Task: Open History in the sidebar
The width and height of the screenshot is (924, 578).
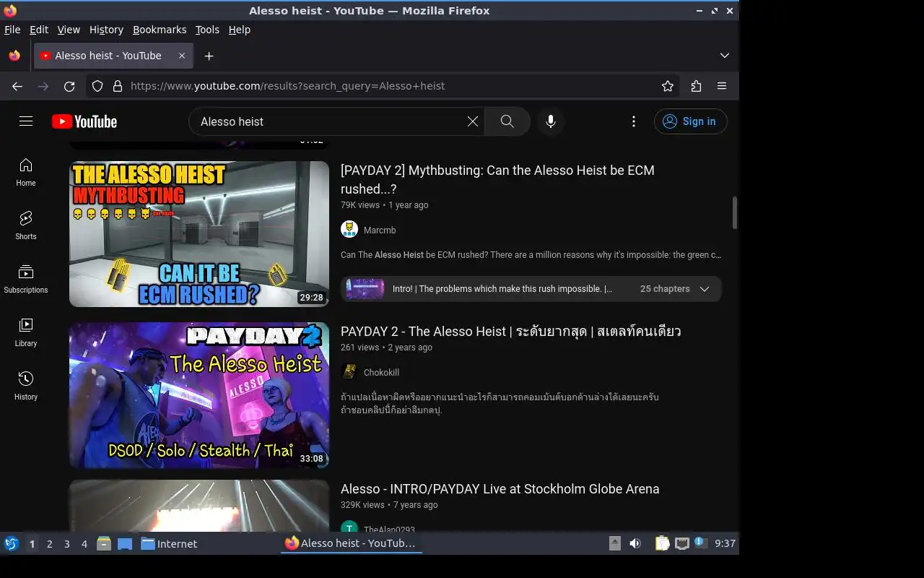Action: 26,387
